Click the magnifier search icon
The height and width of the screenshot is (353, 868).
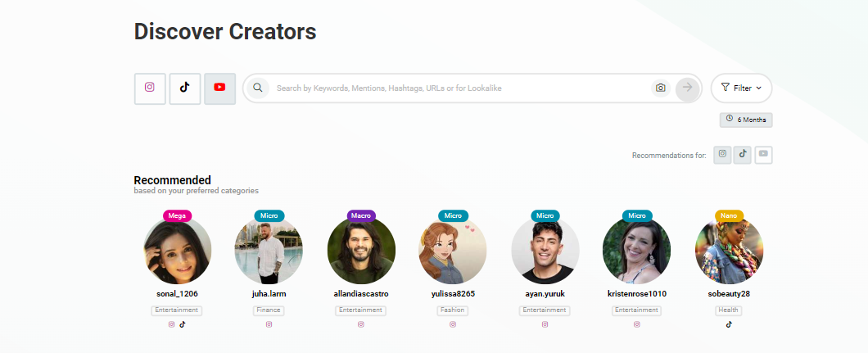tap(257, 88)
